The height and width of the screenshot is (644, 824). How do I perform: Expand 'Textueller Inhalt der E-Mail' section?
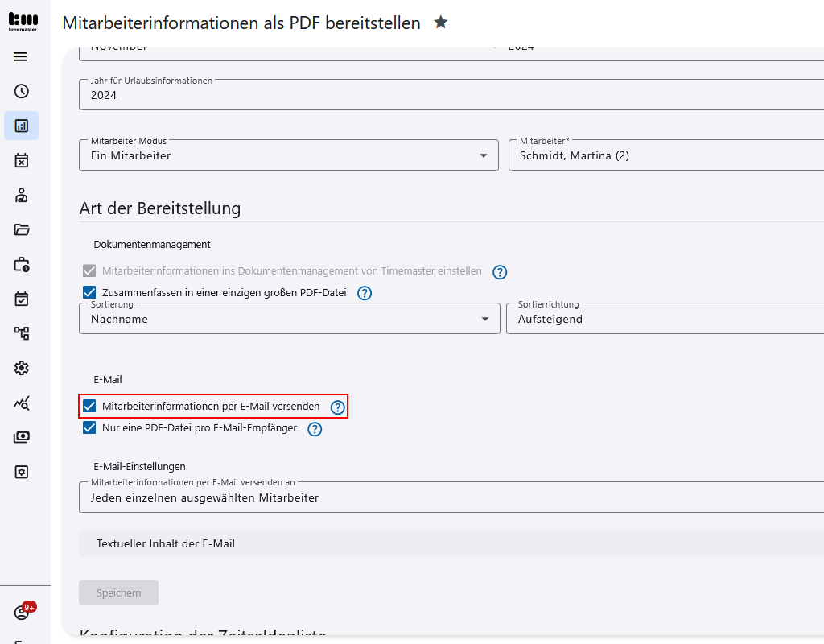pos(451,543)
